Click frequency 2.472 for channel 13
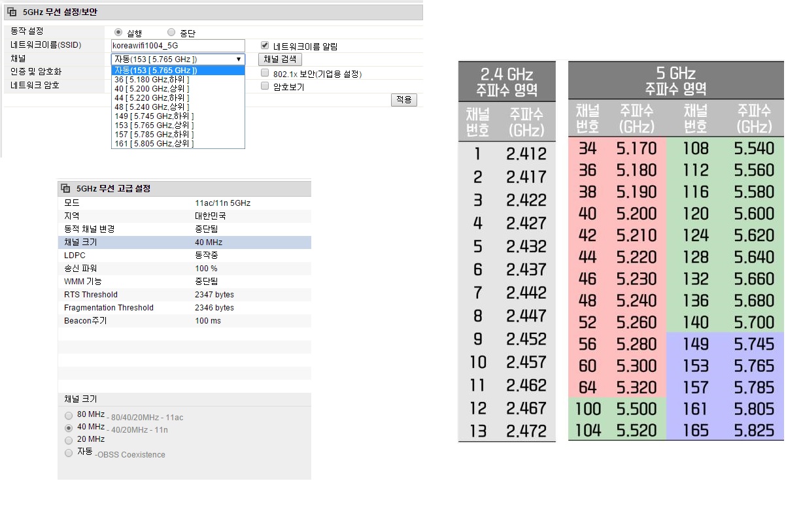Viewport: 803px width, 532px height. tap(526, 431)
